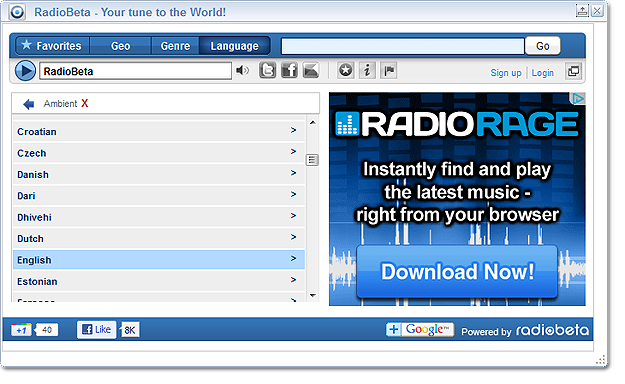Select English in the language list

point(159,260)
